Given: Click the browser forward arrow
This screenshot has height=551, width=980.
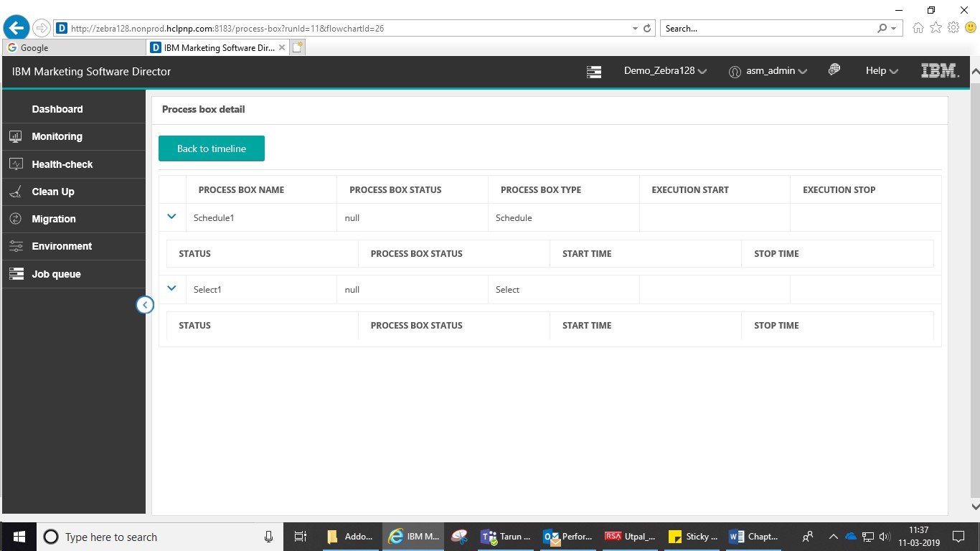Looking at the screenshot, I should pos(42,28).
